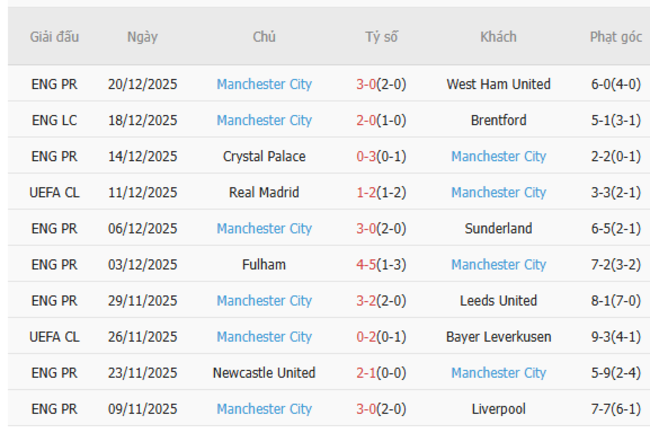Click the Leeds United team name
Image resolution: width=650 pixels, height=433 pixels.
[498, 300]
